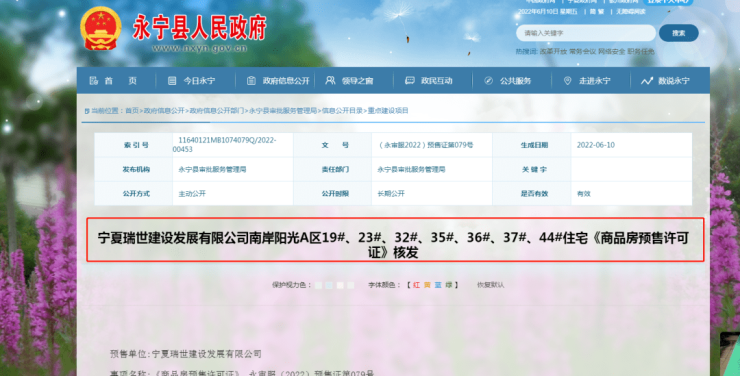This screenshot has height=376, width=740.
Task: Click 永宁县审批服务管理局 beside 责任部门
Action: (411, 169)
